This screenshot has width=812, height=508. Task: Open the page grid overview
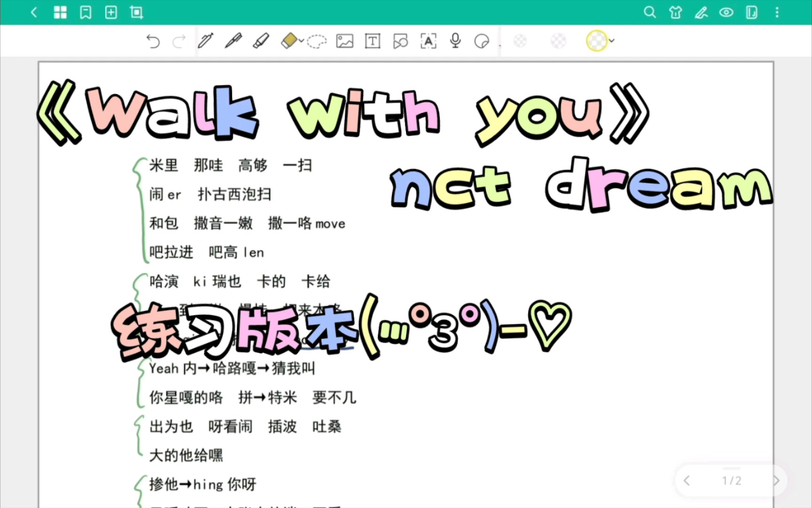pyautogui.click(x=60, y=12)
